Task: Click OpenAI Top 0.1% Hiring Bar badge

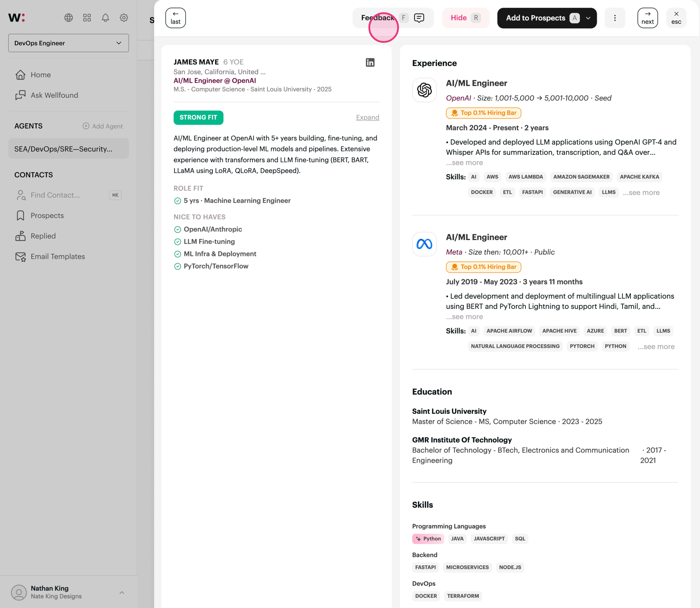Action: [483, 113]
